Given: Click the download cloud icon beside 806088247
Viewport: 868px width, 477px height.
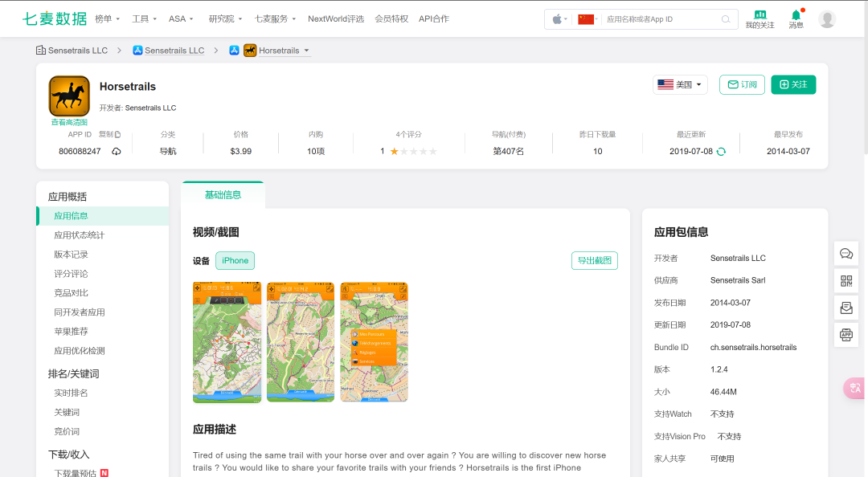Looking at the screenshot, I should (x=117, y=151).
